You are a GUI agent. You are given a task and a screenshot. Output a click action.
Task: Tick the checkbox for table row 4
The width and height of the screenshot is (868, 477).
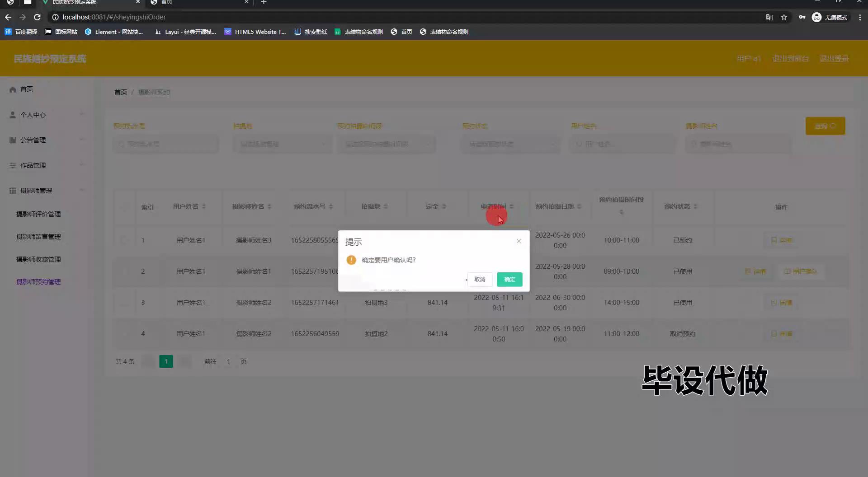coord(124,334)
